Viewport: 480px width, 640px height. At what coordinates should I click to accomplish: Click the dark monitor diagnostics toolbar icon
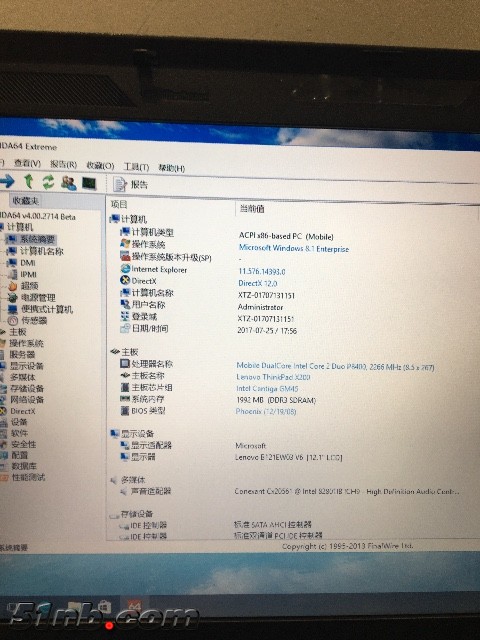pyautogui.click(x=89, y=184)
